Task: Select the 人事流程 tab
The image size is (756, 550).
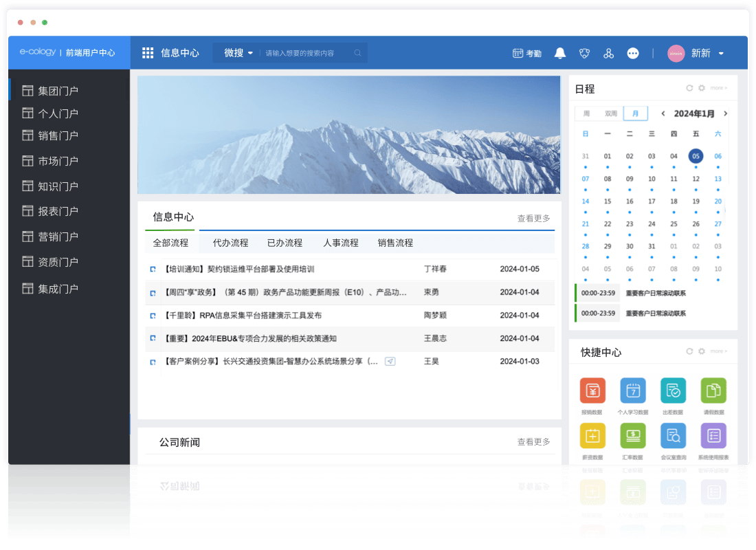Action: (x=341, y=243)
